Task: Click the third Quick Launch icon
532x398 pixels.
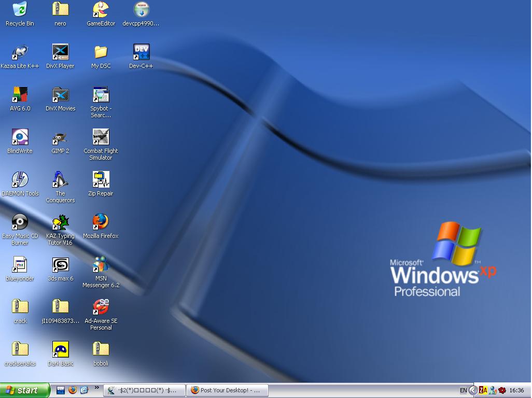Action: (84, 390)
